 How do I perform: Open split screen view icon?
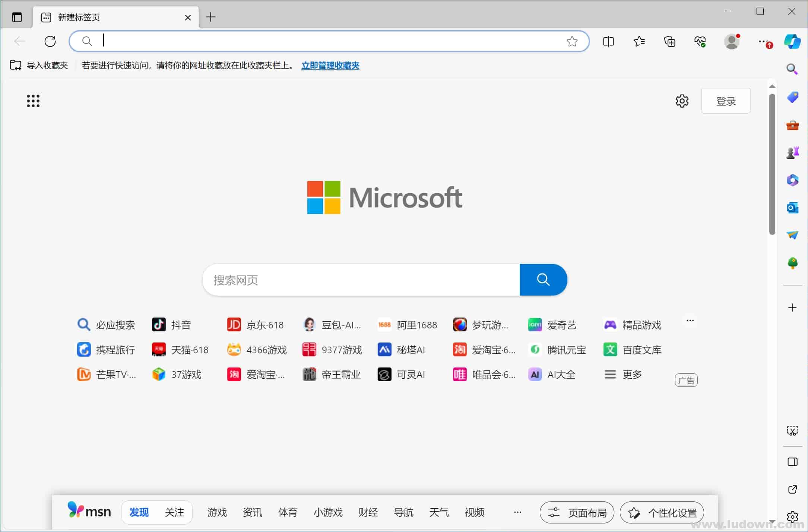tap(608, 41)
